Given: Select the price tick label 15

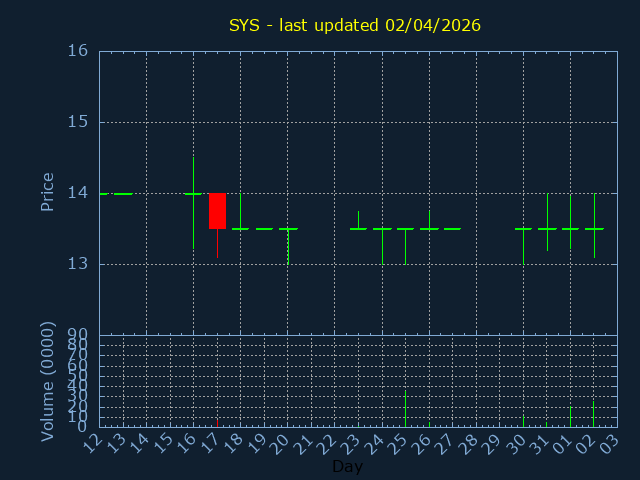Looking at the screenshot, I should 78,122.
